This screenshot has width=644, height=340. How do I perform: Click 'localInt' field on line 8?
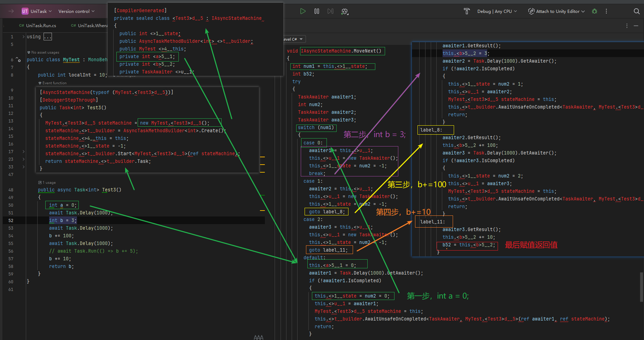click(80, 75)
